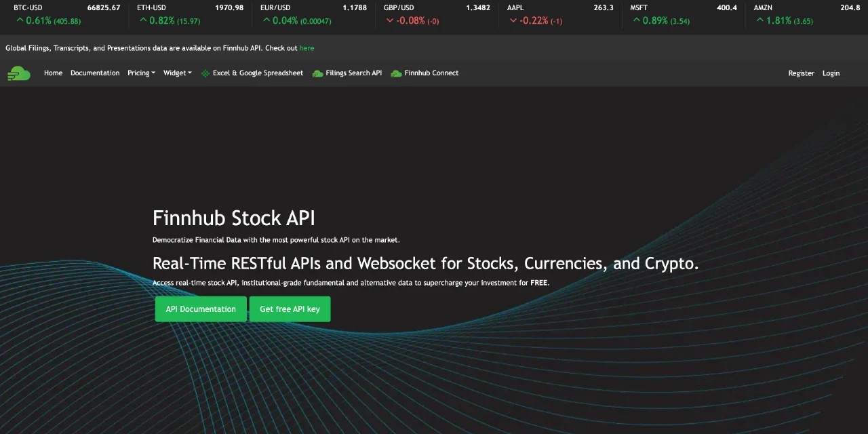Open the Finnhub Connect page
The image size is (868, 434).
pos(431,73)
